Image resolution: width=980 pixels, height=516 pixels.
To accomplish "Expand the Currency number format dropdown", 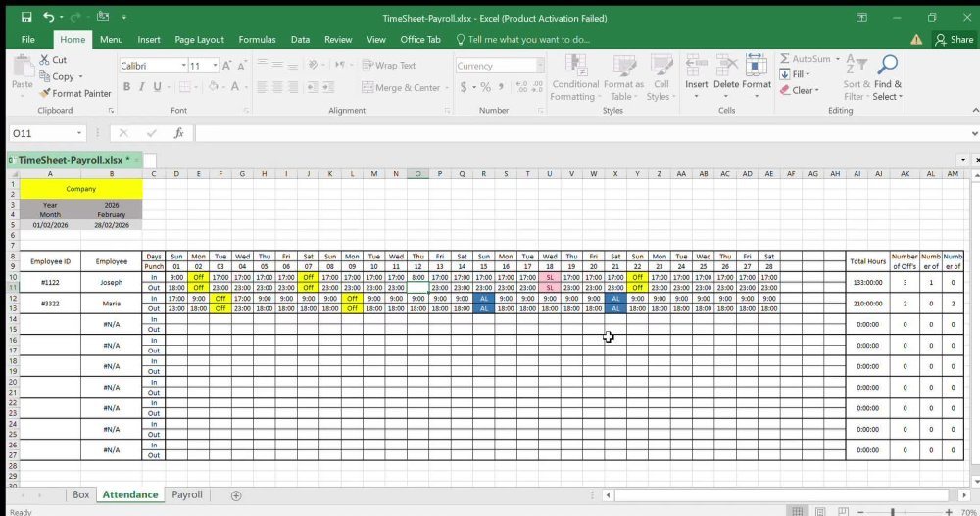I will click(540, 66).
